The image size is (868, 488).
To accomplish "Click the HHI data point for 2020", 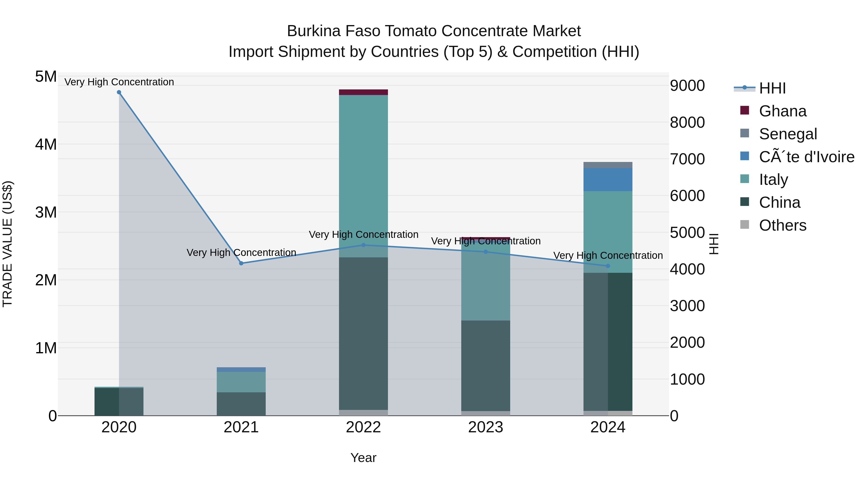I will coord(119,92).
